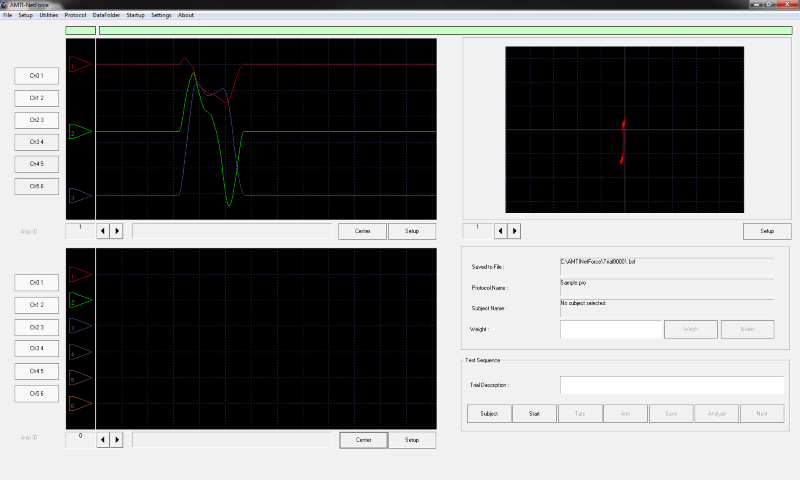The image size is (800, 480).
Task: Click the right arrow below the bottom graph
Action: pyautogui.click(x=116, y=440)
